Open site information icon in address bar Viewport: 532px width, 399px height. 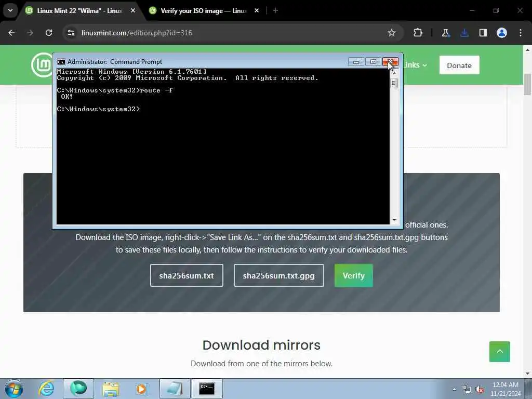(71, 33)
